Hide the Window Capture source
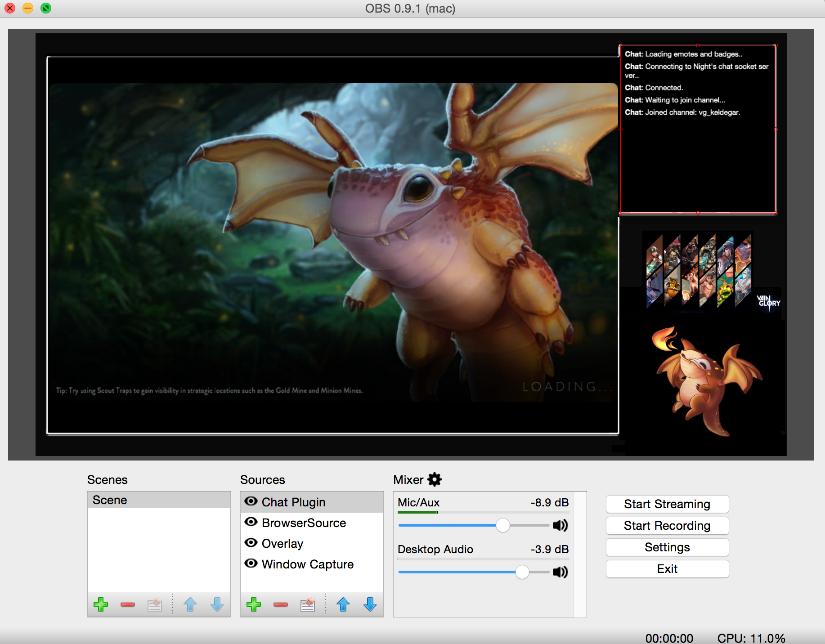The width and height of the screenshot is (825, 644). click(x=251, y=563)
